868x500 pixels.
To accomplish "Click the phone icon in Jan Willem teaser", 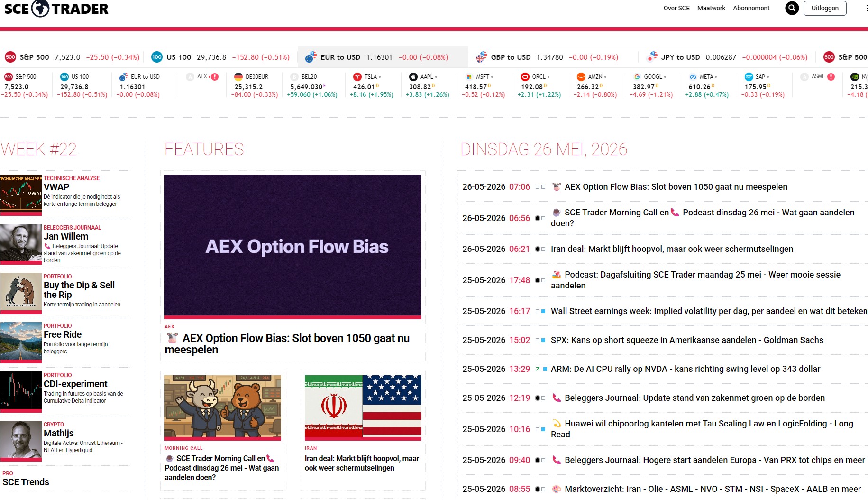I will (47, 246).
